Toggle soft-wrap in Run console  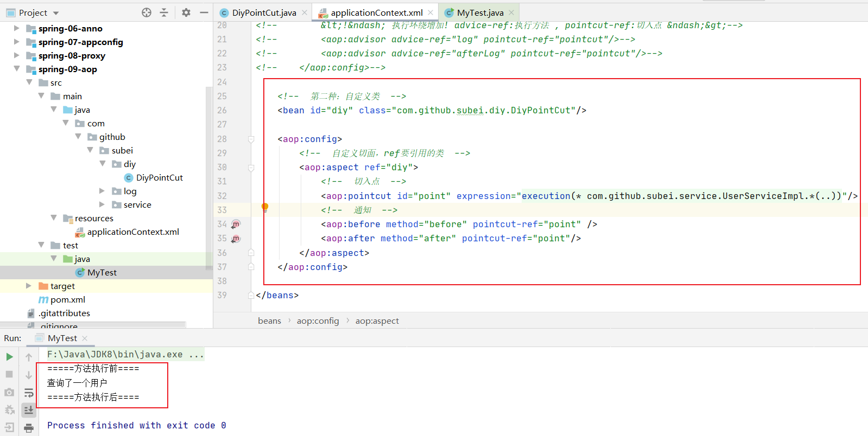(29, 393)
